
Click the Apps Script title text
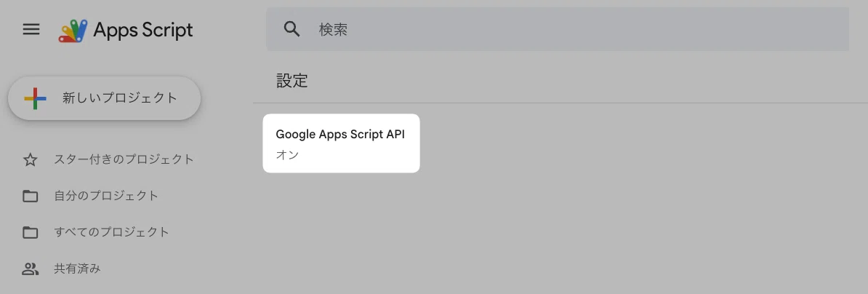click(142, 30)
